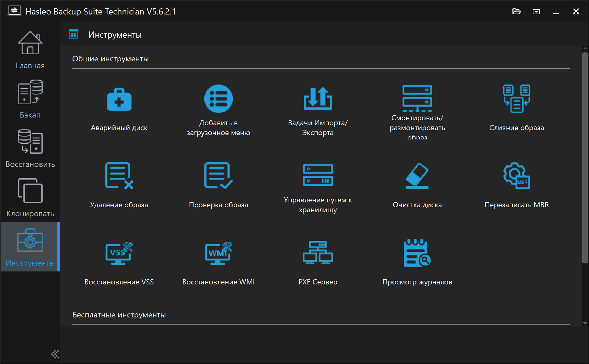Open Управление путем к хранилищу
The image size is (589, 364).
point(318,175)
